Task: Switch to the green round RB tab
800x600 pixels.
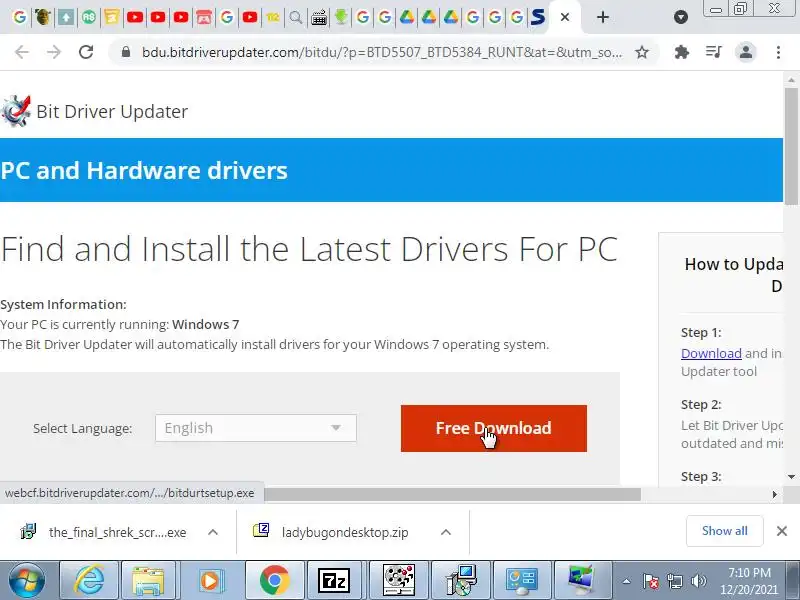Action: (x=89, y=17)
